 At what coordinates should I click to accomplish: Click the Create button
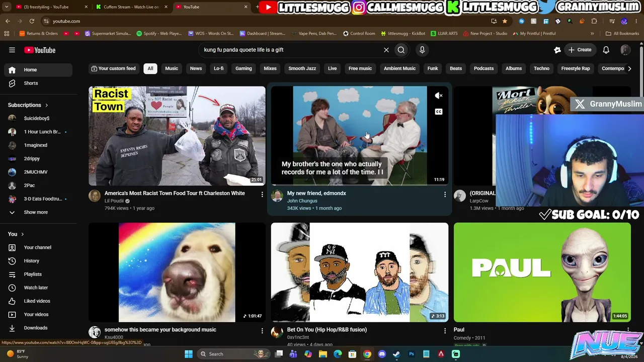click(x=580, y=50)
